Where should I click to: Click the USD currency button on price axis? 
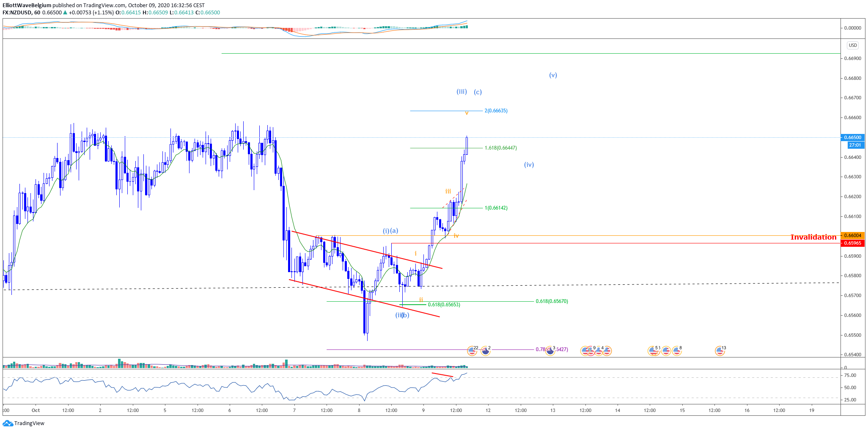pos(852,45)
